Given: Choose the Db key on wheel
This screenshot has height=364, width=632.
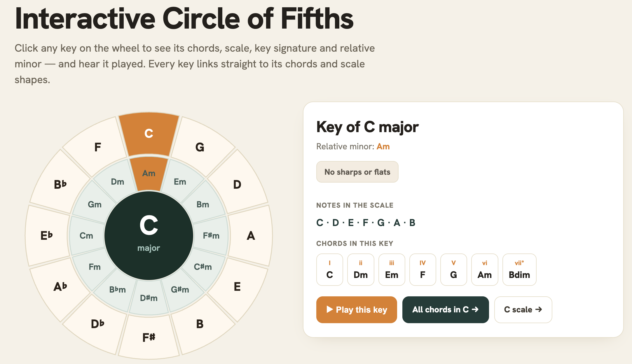Looking at the screenshot, I should click(x=97, y=324).
